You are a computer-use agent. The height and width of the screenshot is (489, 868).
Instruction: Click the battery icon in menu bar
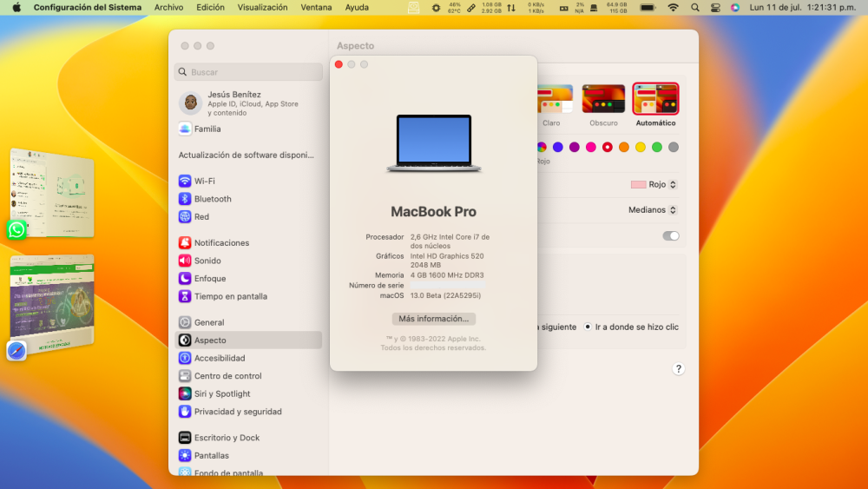648,8
